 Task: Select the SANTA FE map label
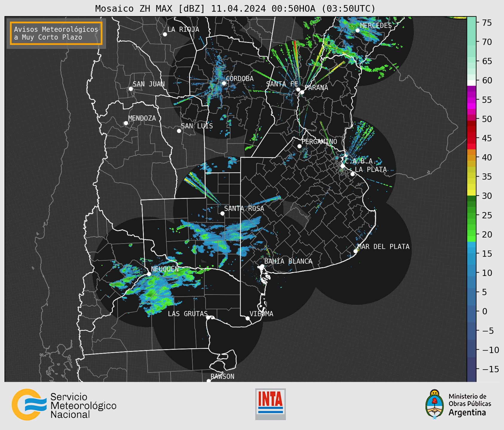tap(282, 84)
